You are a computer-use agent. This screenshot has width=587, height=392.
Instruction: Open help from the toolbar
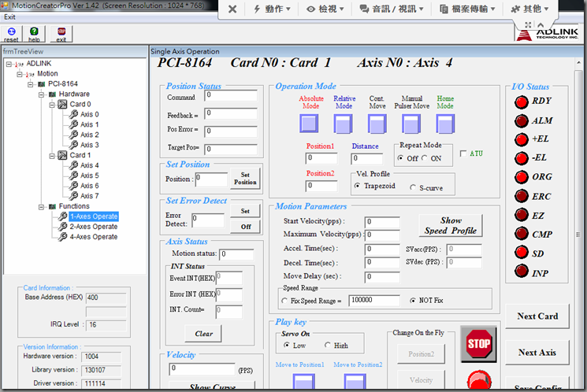[34, 33]
